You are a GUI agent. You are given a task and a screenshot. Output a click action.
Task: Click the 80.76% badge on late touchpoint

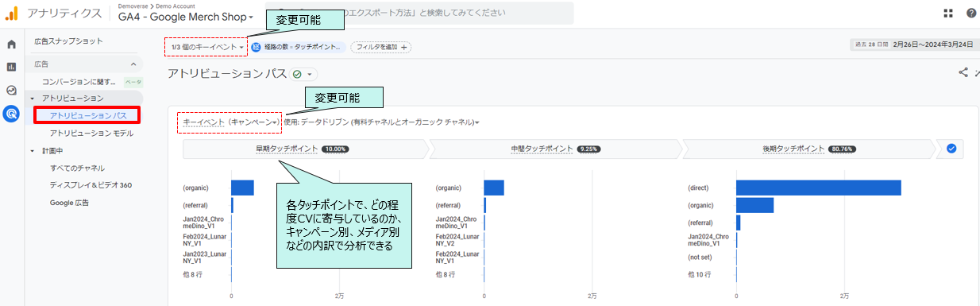[841, 149]
